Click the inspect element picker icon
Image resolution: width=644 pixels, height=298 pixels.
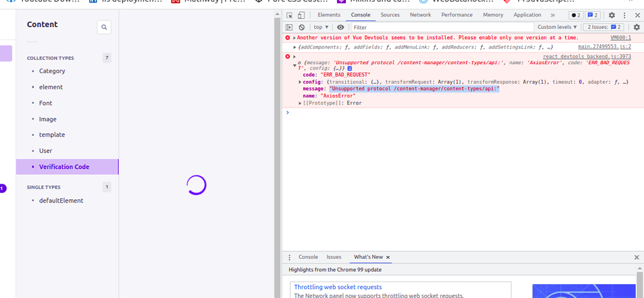click(x=289, y=15)
